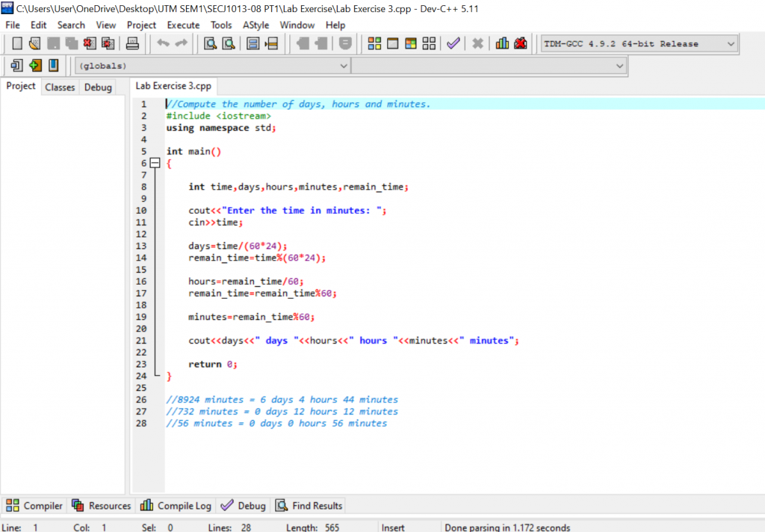Rebuild all project files
765x532 pixels.
coord(429,43)
